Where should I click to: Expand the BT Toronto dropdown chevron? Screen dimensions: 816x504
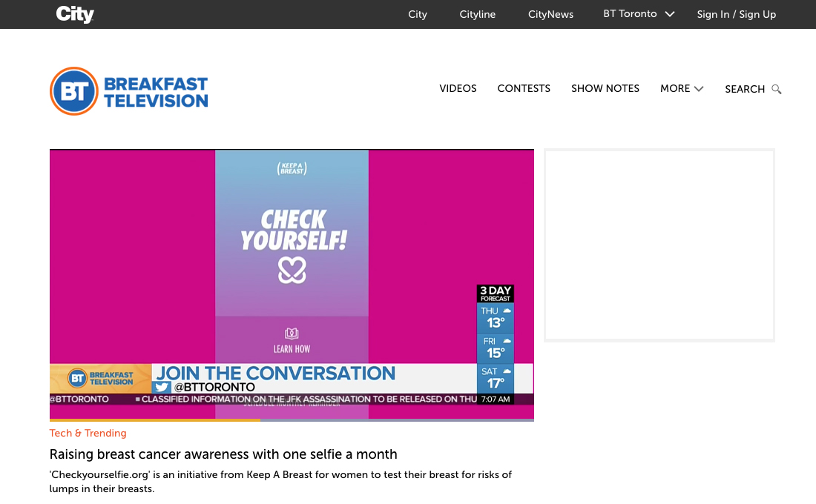click(x=670, y=14)
